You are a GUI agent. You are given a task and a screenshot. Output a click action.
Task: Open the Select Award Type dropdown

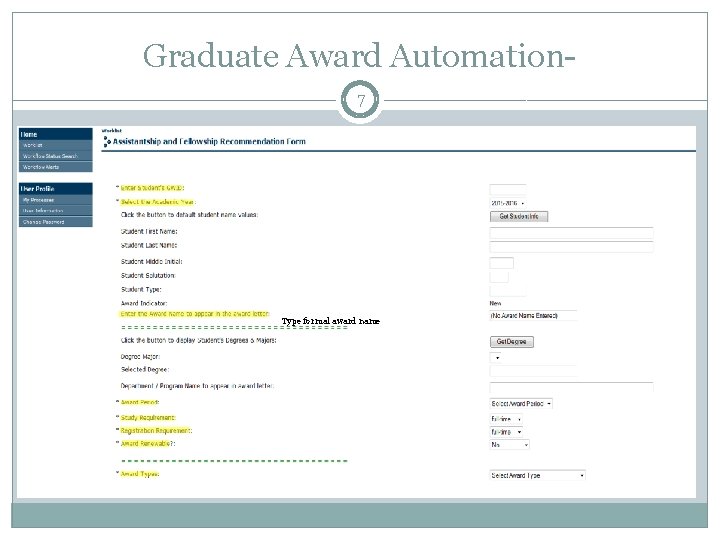538,476
